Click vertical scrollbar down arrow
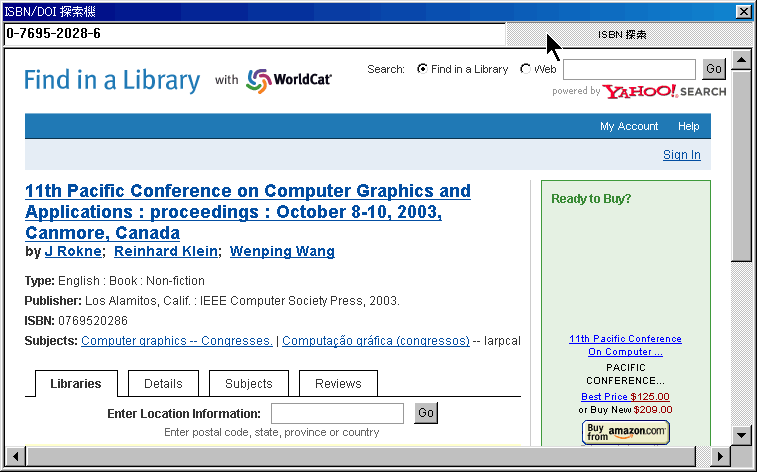 click(x=741, y=434)
